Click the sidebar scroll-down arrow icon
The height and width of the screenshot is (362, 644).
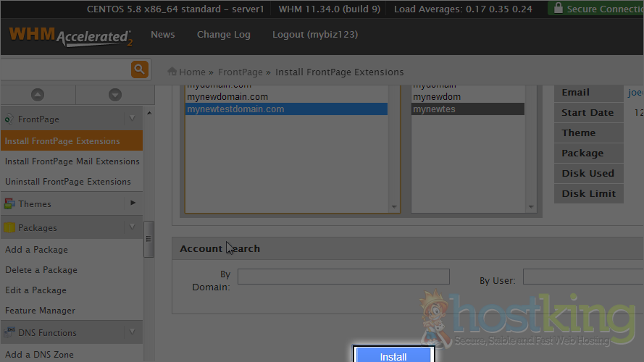(x=114, y=95)
